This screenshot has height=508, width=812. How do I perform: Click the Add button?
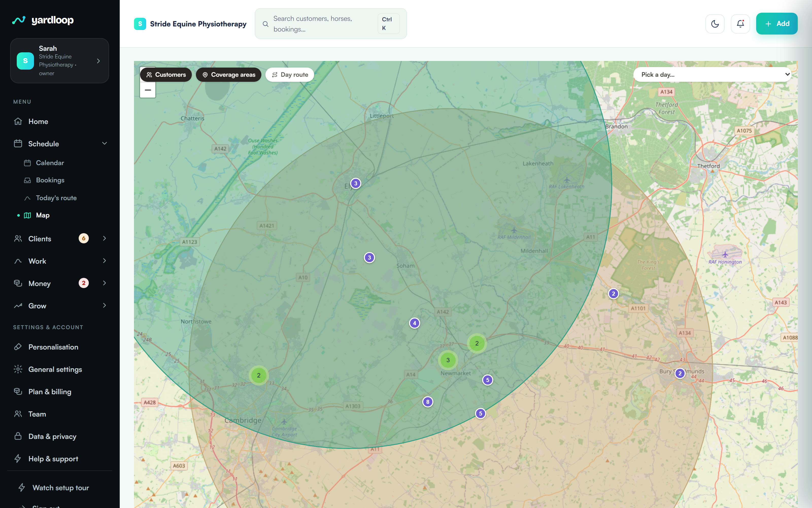[777, 24]
